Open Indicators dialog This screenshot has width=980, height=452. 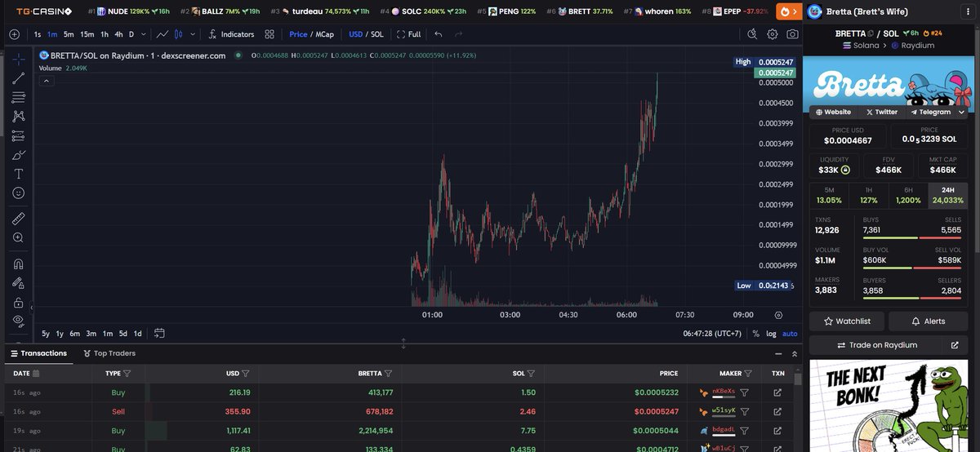[x=231, y=34]
